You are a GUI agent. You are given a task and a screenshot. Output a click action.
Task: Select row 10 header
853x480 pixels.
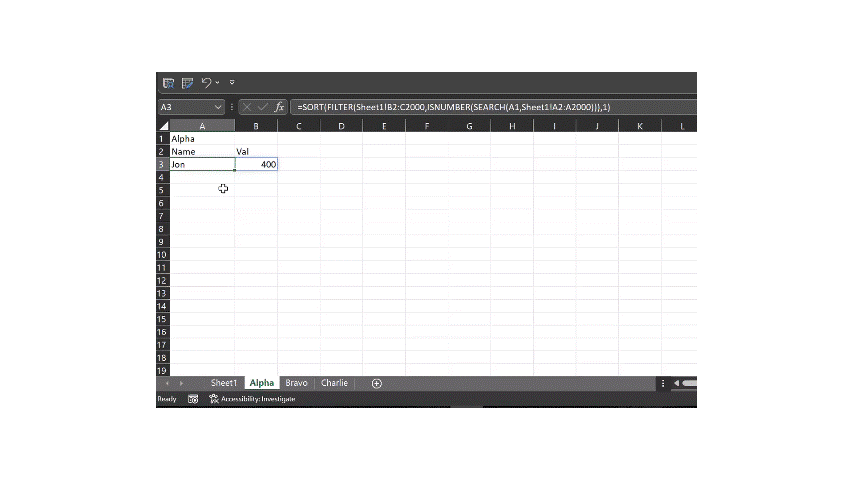pyautogui.click(x=163, y=255)
